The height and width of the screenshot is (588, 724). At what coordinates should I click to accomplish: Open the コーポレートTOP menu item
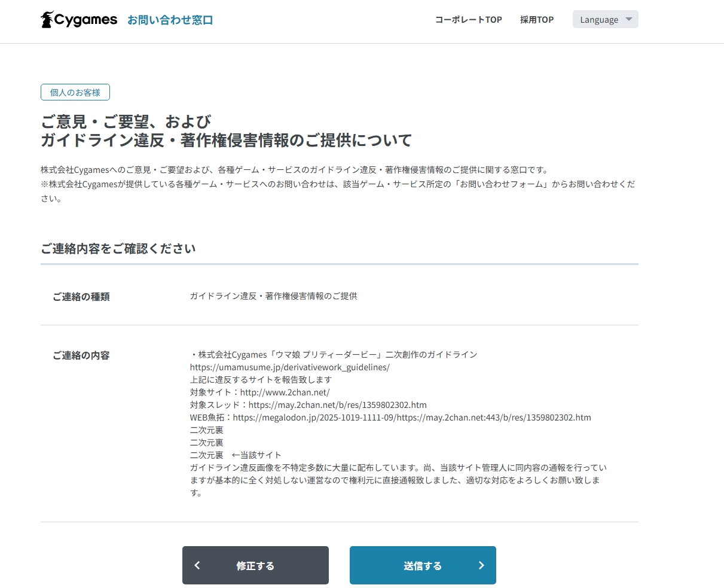(x=468, y=20)
